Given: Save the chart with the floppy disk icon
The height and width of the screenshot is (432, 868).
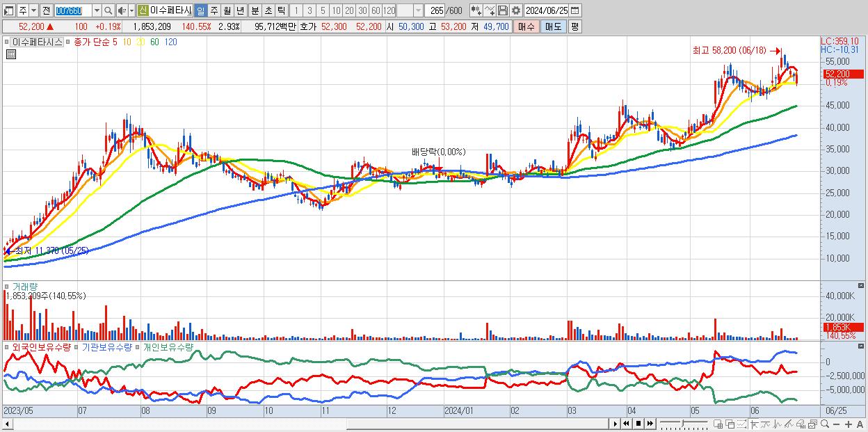Looking at the screenshot, I should click(x=503, y=10).
